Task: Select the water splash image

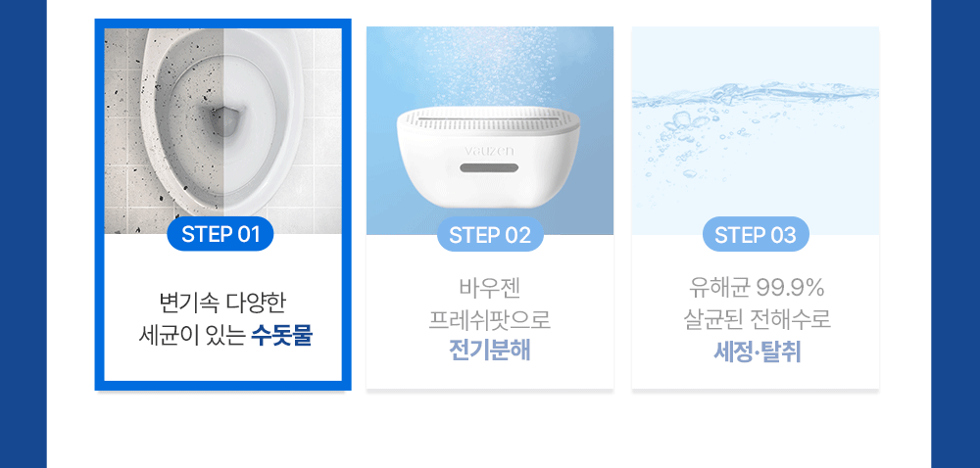Action: click(x=756, y=130)
